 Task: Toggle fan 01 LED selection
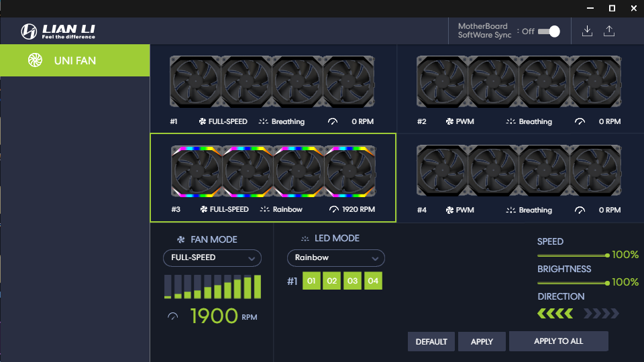[x=311, y=281]
